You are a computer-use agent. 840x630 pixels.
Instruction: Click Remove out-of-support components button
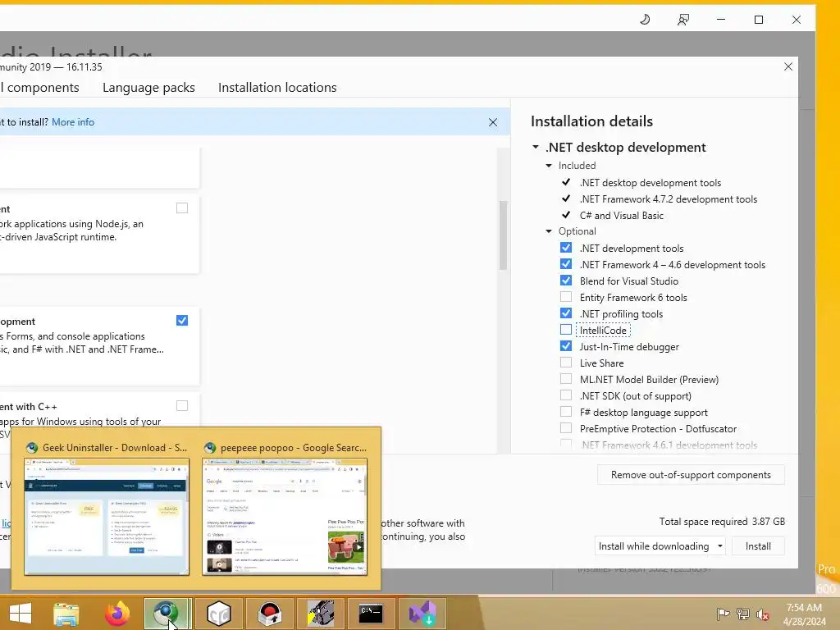(x=691, y=475)
